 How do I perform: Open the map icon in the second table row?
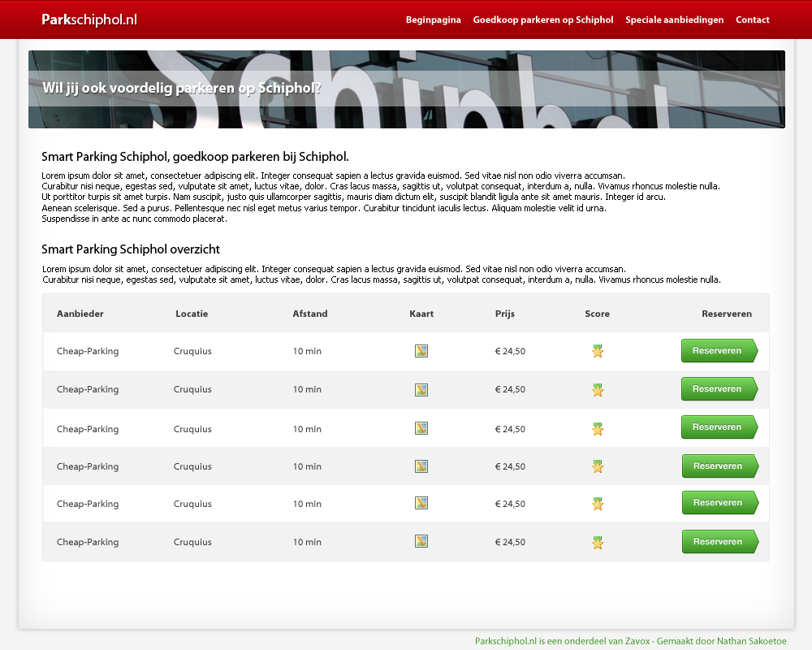point(421,390)
